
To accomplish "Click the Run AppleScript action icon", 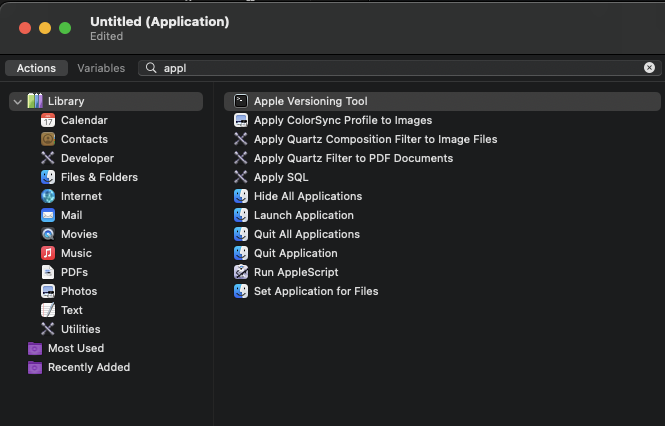I will pyautogui.click(x=241, y=272).
